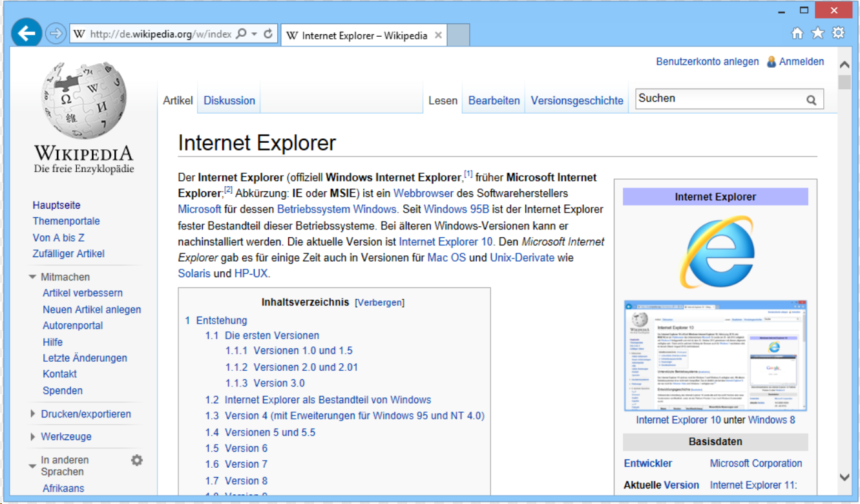Click the browser forward arrow button
The image size is (860, 504).
coord(56,34)
